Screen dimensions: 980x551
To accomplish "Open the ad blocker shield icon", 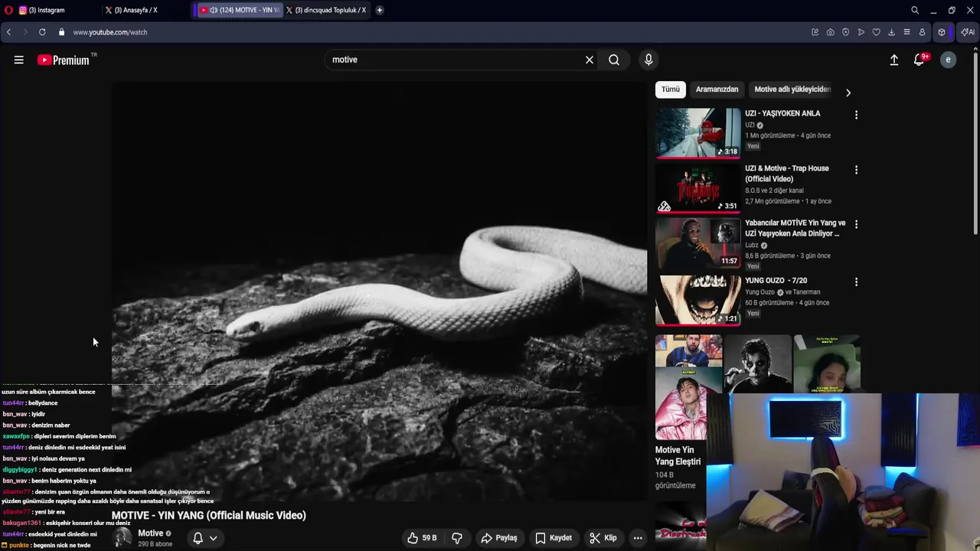I will 846,32.
